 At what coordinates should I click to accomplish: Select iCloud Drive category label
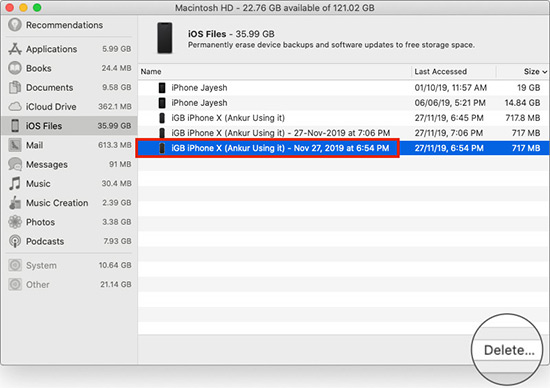[x=51, y=107]
